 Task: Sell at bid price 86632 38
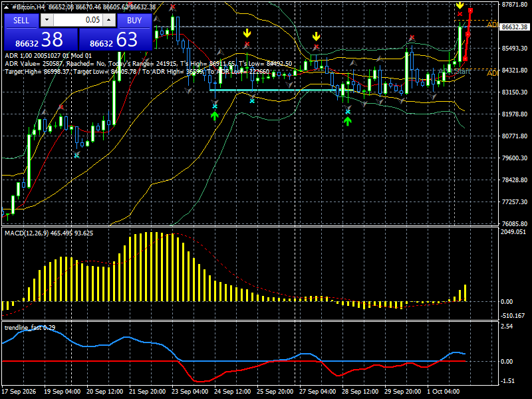[x=41, y=39]
